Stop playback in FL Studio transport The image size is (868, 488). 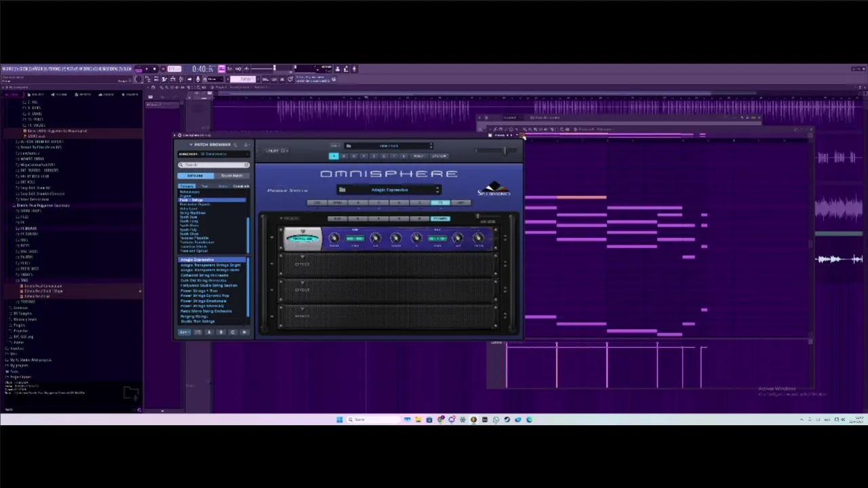(155, 68)
